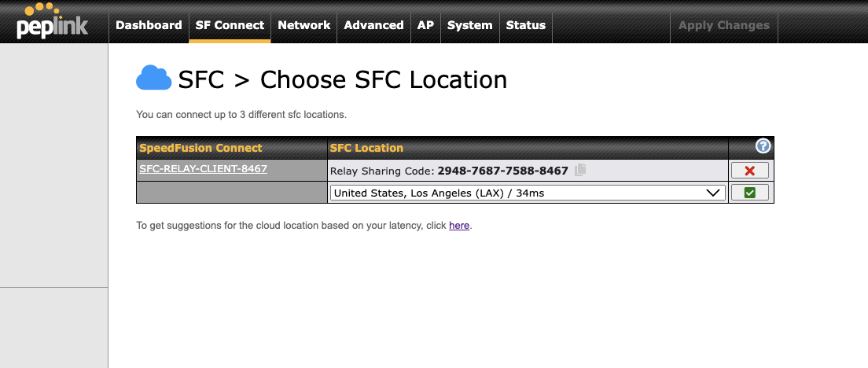Click the "here" latency suggestions link
868x368 pixels.
(459, 226)
